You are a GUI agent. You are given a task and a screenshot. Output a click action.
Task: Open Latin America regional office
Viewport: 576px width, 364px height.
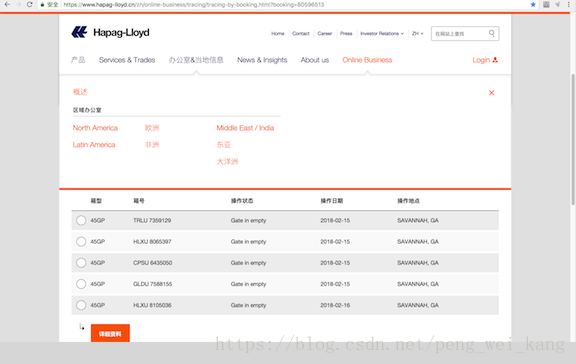point(94,145)
